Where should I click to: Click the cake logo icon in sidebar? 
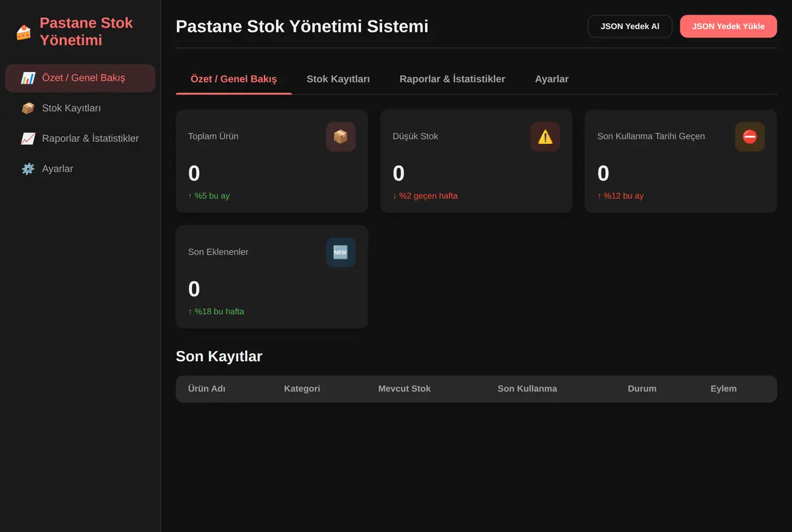point(24,32)
